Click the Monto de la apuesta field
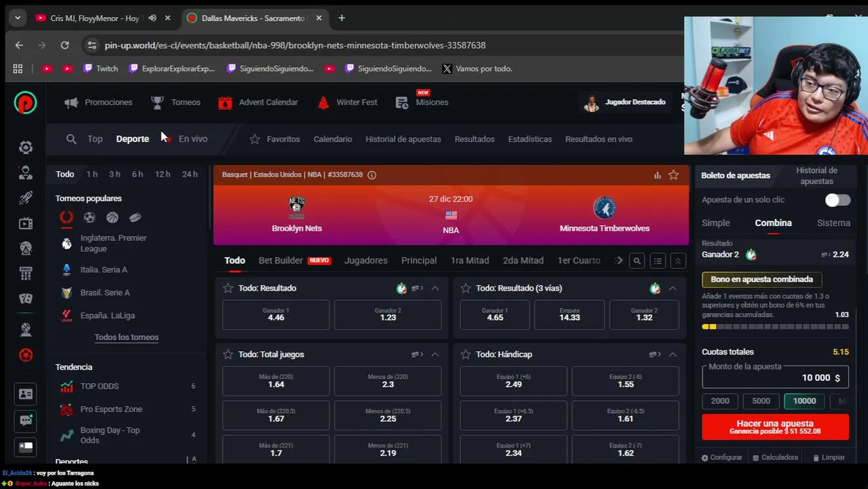 775,378
